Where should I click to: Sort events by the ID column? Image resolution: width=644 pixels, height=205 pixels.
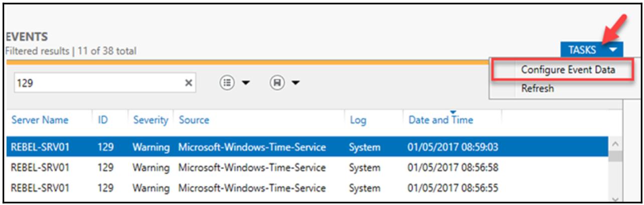103,120
